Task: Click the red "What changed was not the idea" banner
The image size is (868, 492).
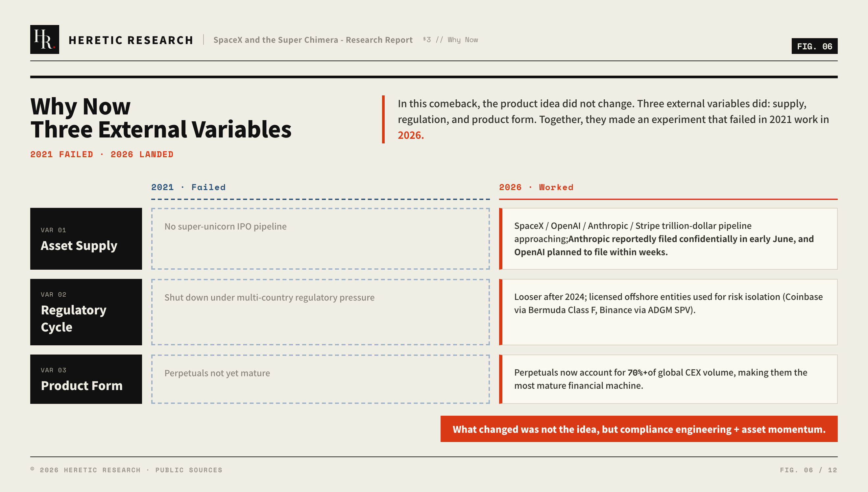Action: click(639, 429)
